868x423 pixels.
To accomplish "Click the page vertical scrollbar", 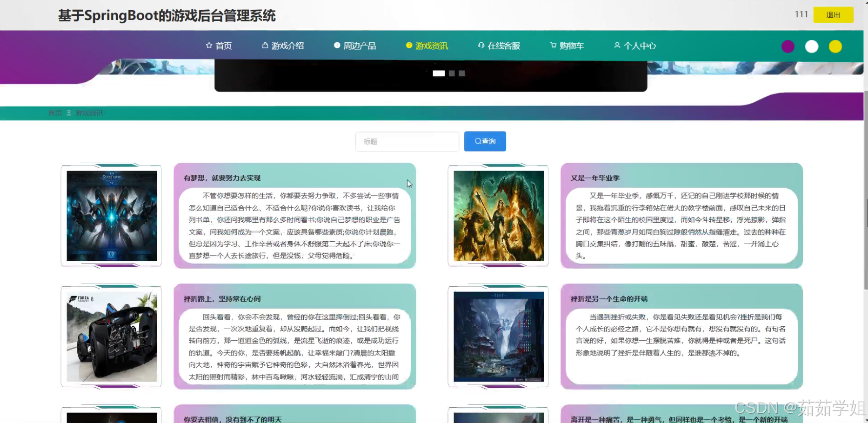I will pos(866,191).
